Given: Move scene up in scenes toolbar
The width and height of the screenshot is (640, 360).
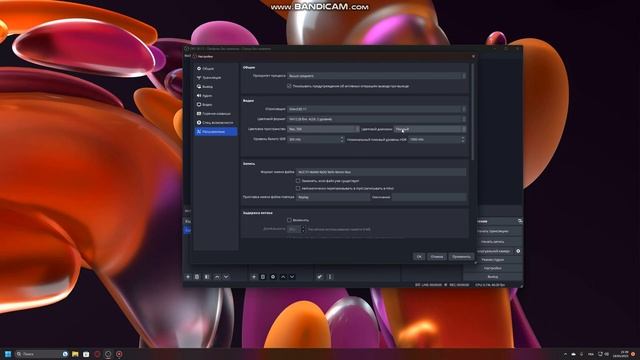Looking at the screenshot, I should [x=217, y=277].
